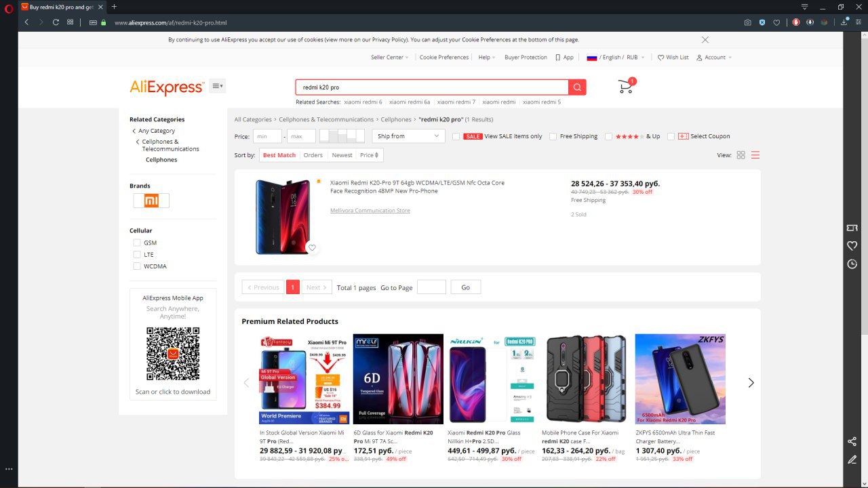Show next premium related products
Screen dimensions: 868x488
[x=751, y=383]
